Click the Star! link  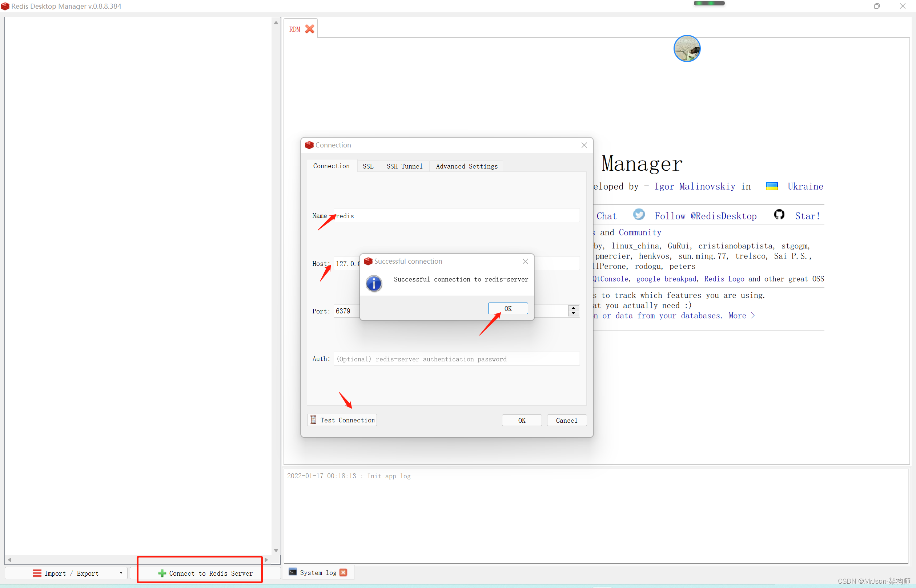coord(807,216)
